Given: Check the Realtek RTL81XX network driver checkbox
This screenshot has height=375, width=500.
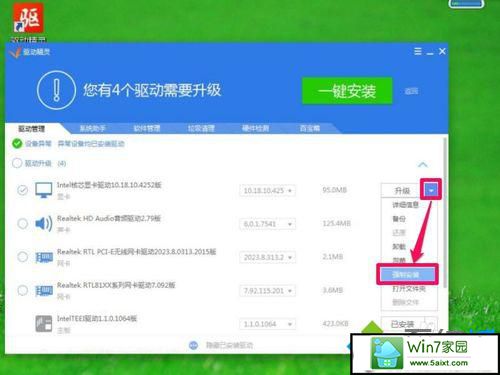Looking at the screenshot, I should 22,290.
